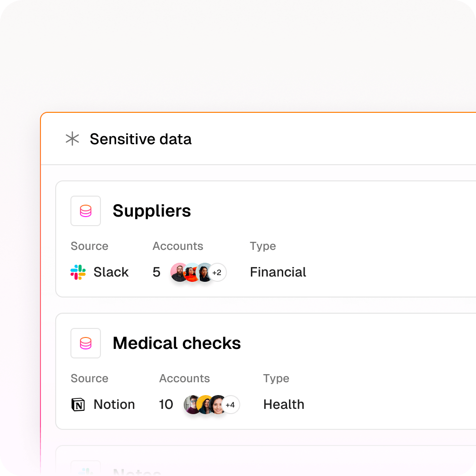Select the third avatar in Suppliers accounts

205,272
